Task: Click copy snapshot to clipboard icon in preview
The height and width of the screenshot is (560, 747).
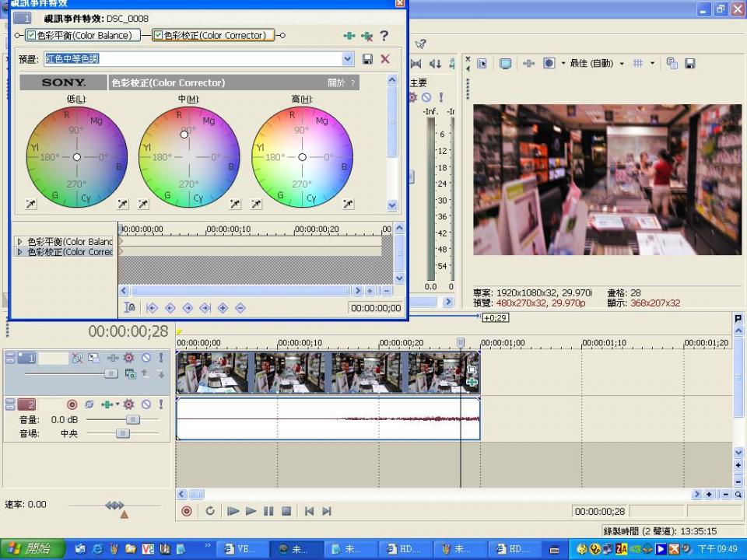Action: click(672, 64)
